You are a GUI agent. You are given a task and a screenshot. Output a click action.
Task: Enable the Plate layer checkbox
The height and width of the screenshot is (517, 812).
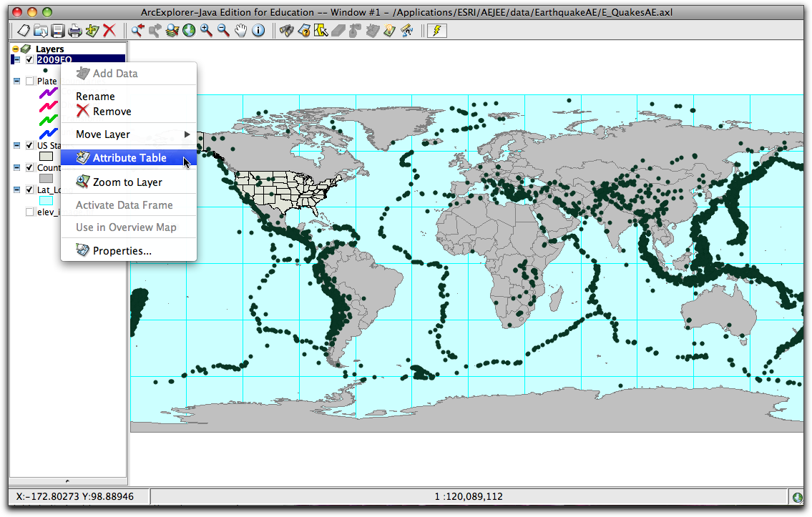pyautogui.click(x=30, y=81)
